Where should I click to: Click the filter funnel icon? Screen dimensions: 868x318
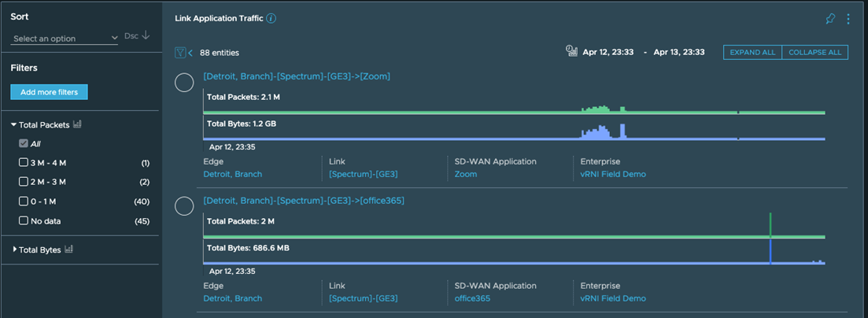point(180,53)
